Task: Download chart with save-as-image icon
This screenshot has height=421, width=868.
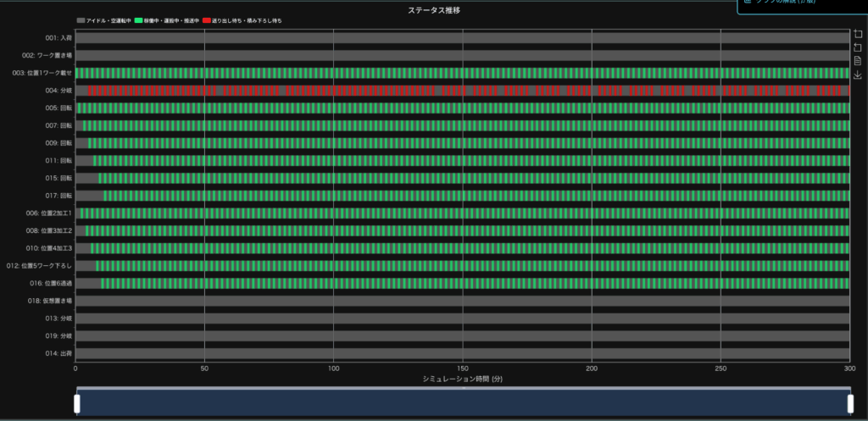Action: click(858, 75)
